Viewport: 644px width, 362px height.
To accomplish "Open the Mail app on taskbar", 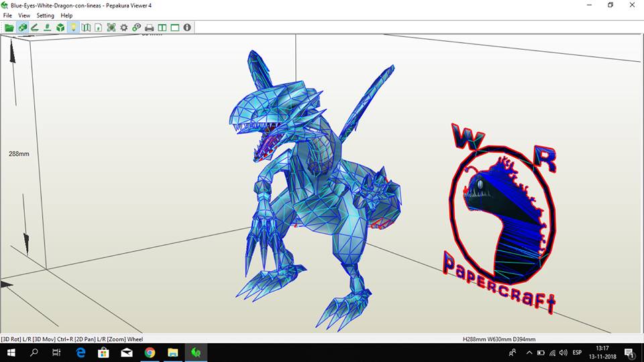I will 127,353.
